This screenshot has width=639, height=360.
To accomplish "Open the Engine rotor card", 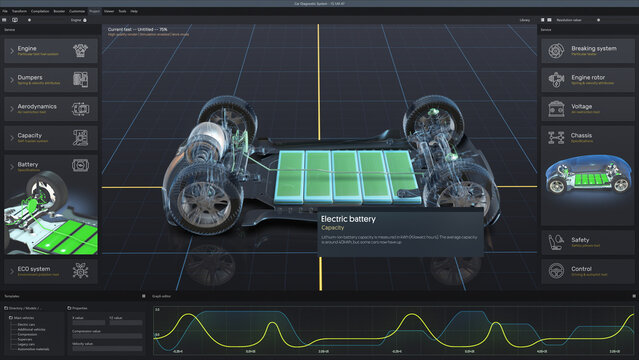I will (588, 80).
